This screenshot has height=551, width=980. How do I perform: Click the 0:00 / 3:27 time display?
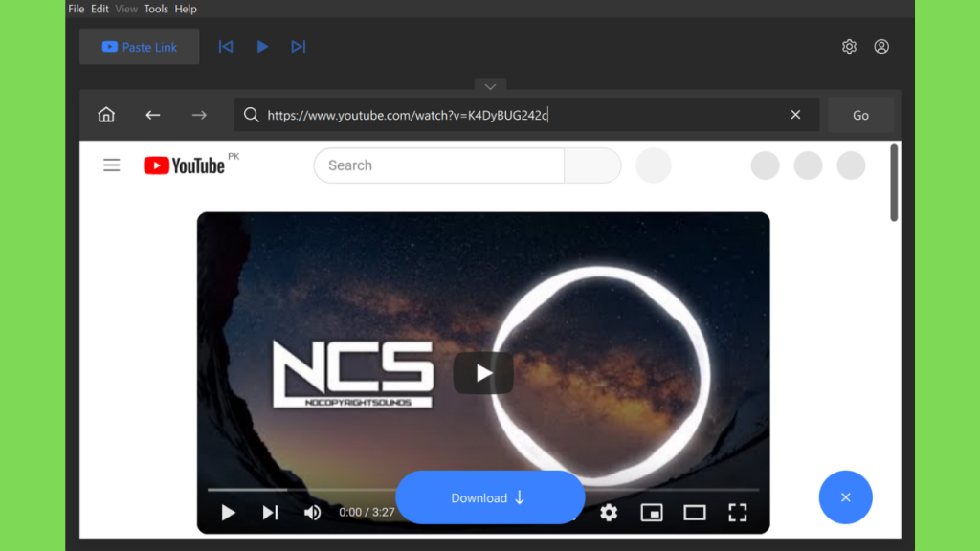click(x=367, y=513)
